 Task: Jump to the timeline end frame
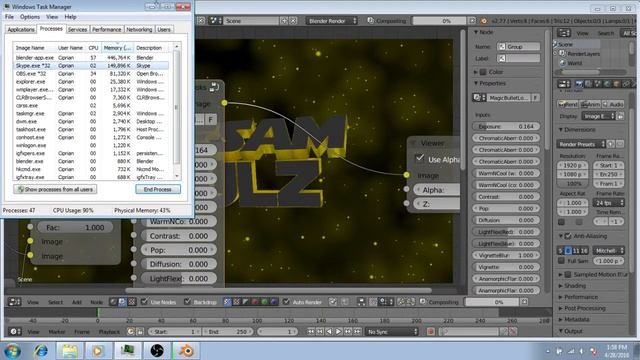[x=357, y=332]
